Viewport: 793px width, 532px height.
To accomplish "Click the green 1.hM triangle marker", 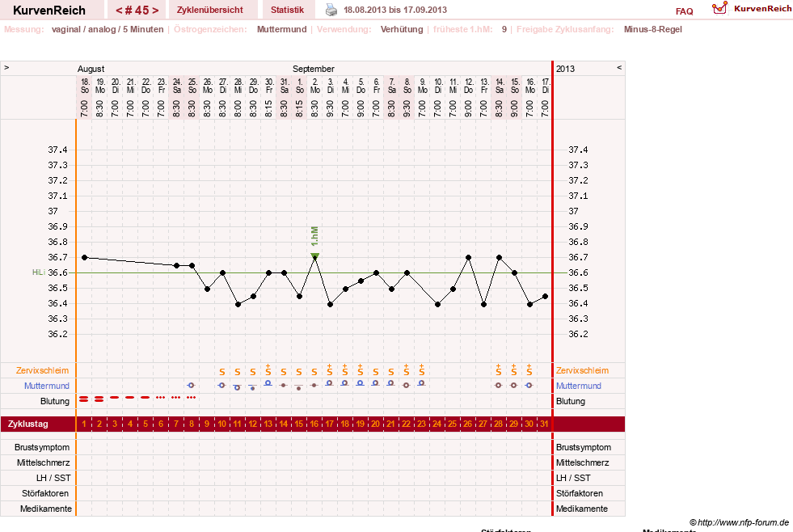I will [314, 255].
